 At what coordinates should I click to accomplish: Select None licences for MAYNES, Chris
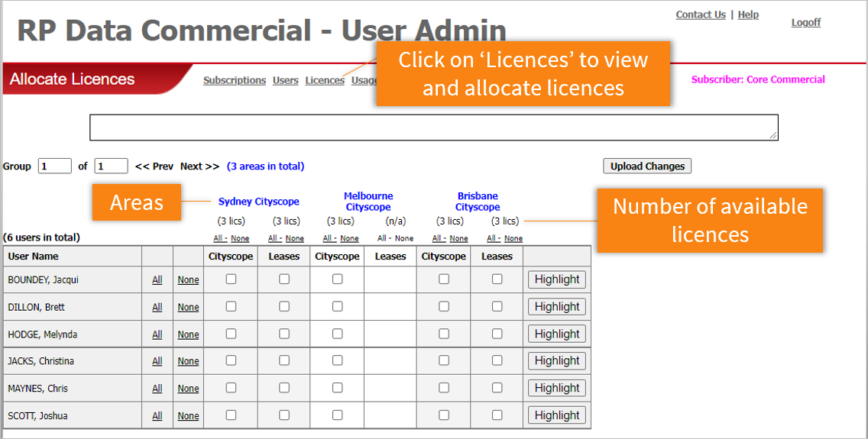(188, 389)
